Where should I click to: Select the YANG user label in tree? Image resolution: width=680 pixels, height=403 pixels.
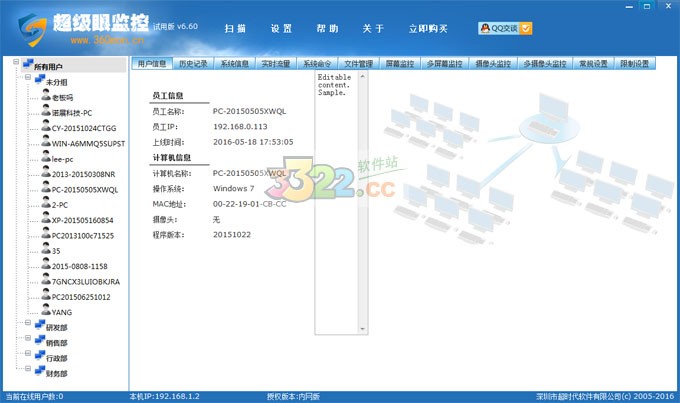pyautogui.click(x=62, y=312)
